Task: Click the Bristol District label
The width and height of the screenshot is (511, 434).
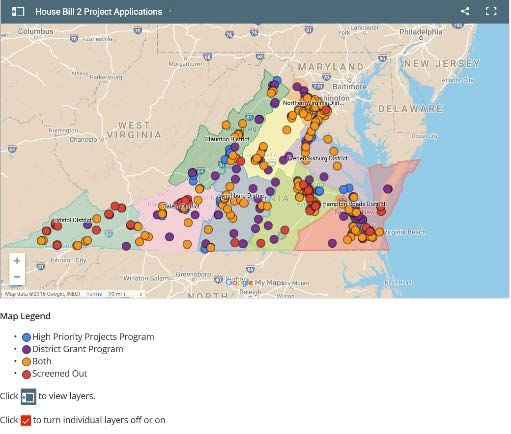Action: (73, 220)
